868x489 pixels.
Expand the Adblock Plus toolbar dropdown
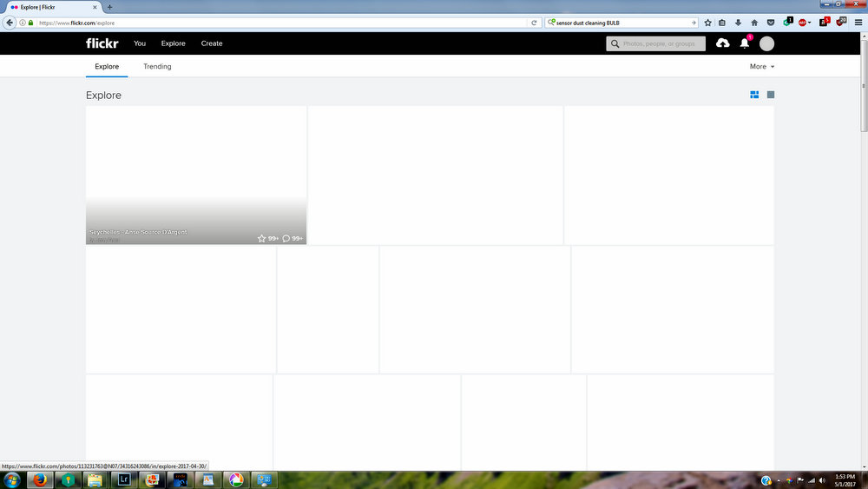810,23
